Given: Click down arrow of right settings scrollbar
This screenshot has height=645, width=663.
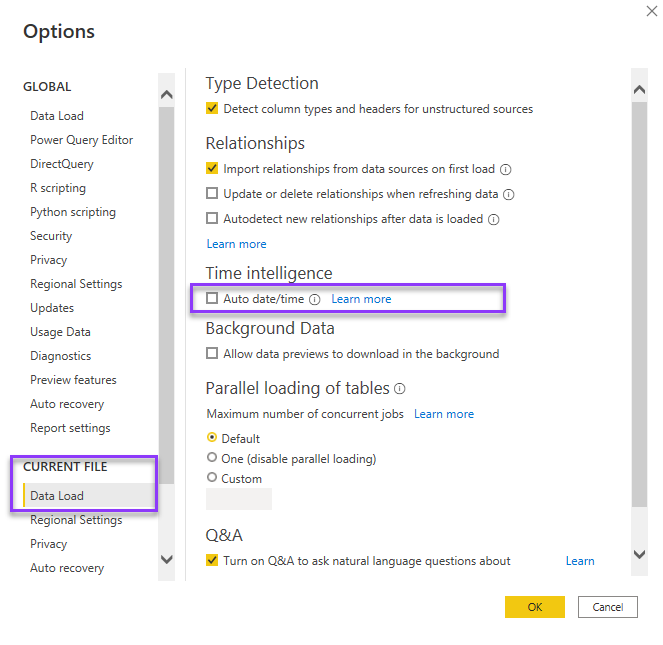Looking at the screenshot, I should 639,554.
